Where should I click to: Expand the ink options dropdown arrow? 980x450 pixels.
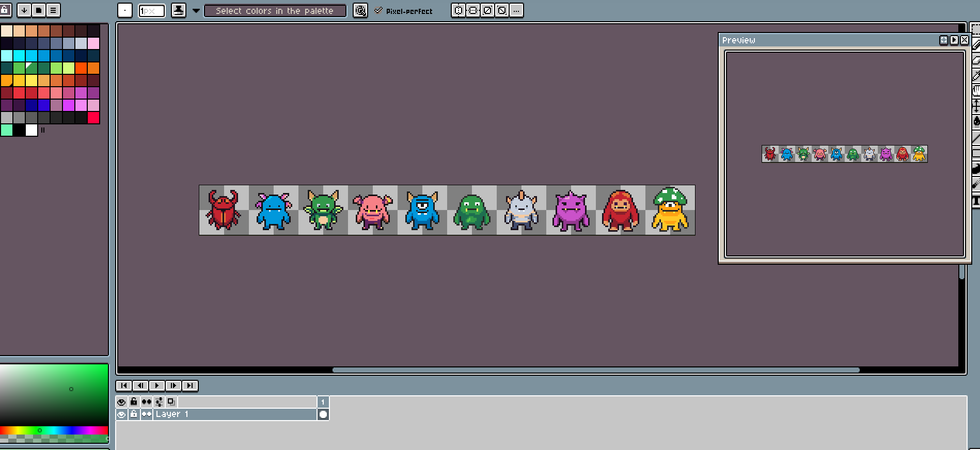click(x=196, y=11)
